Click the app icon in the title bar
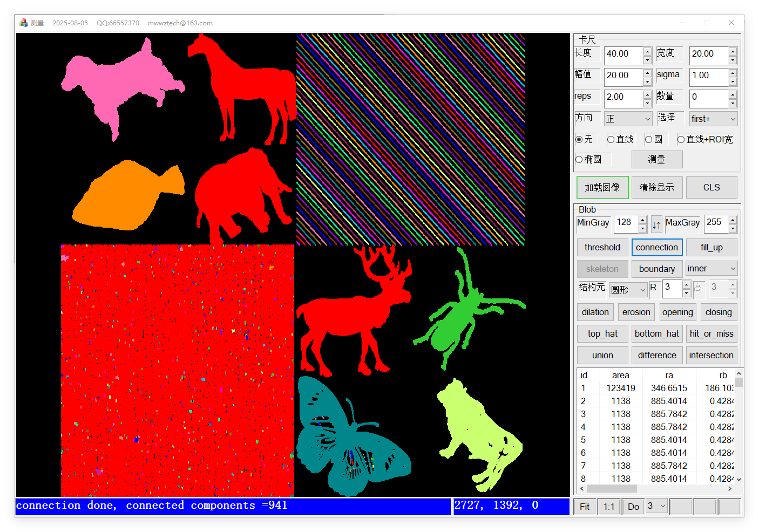Screen dimensions: 759x532 tap(23, 23)
